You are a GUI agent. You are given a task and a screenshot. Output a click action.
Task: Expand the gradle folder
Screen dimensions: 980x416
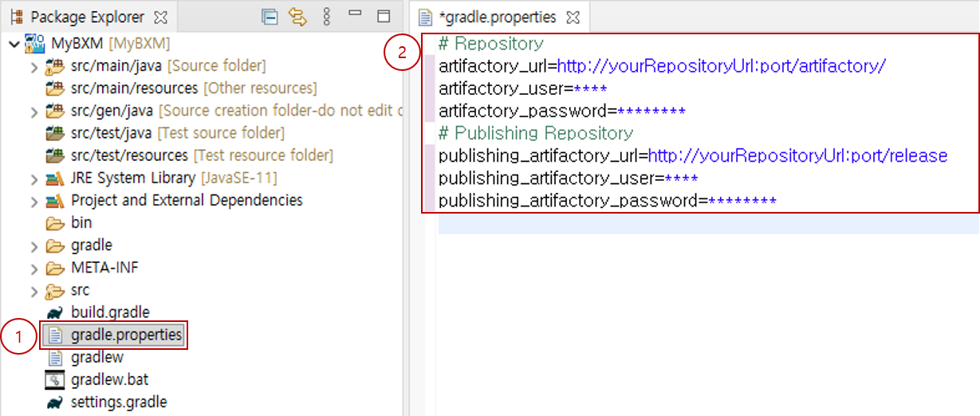point(33,245)
